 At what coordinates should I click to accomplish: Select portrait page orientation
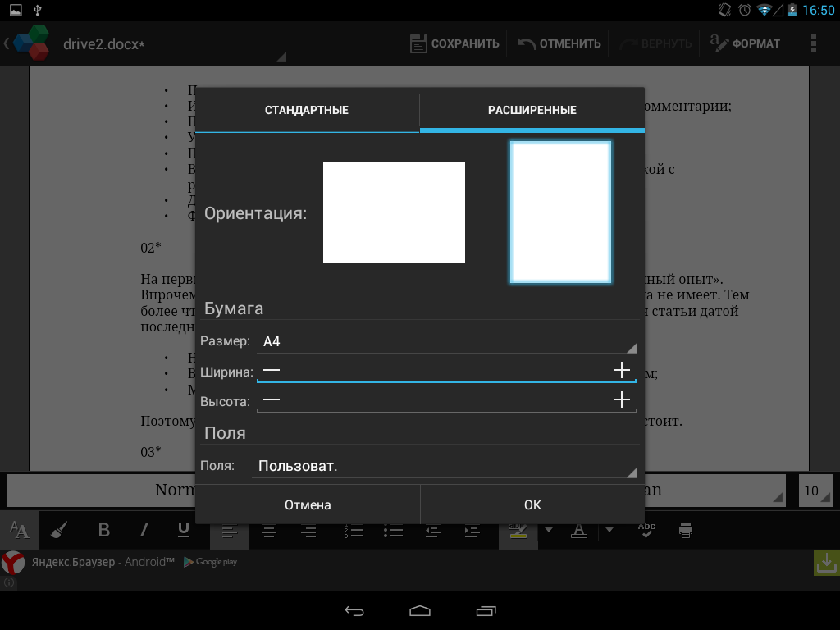[x=560, y=212]
